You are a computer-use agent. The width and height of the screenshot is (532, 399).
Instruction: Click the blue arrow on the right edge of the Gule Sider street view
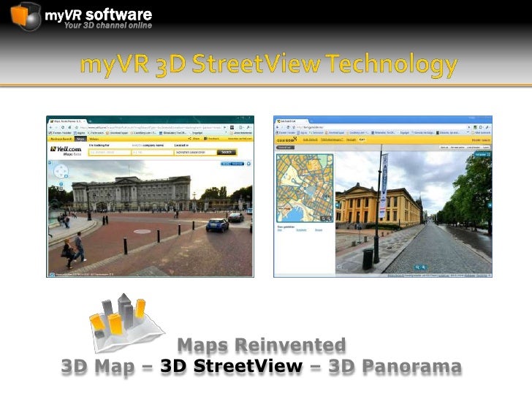coord(490,205)
